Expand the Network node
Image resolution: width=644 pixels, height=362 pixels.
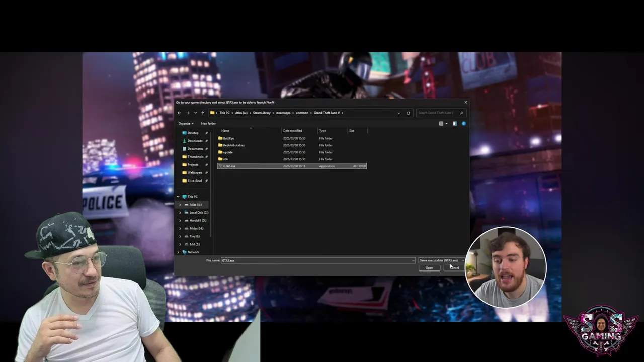(178, 252)
